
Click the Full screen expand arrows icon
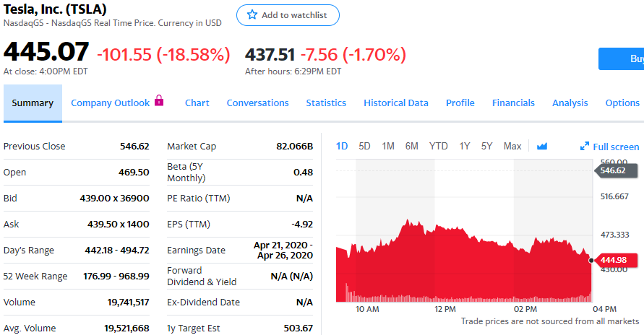584,147
